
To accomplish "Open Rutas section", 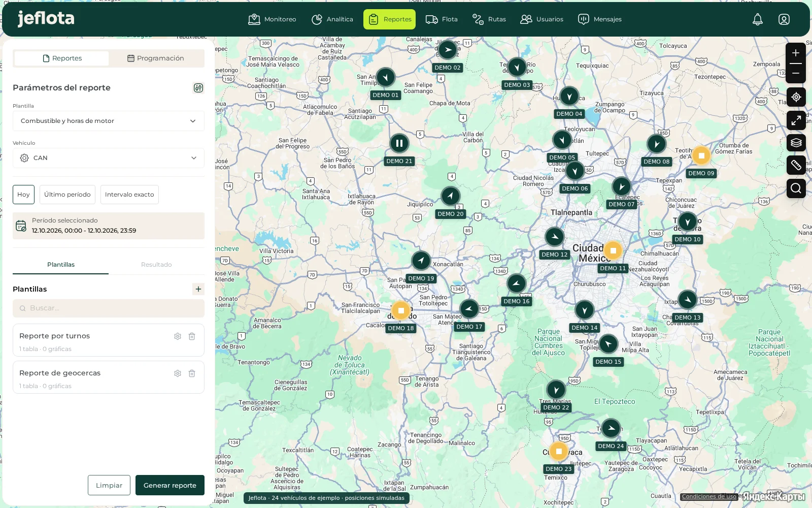I will (x=489, y=19).
